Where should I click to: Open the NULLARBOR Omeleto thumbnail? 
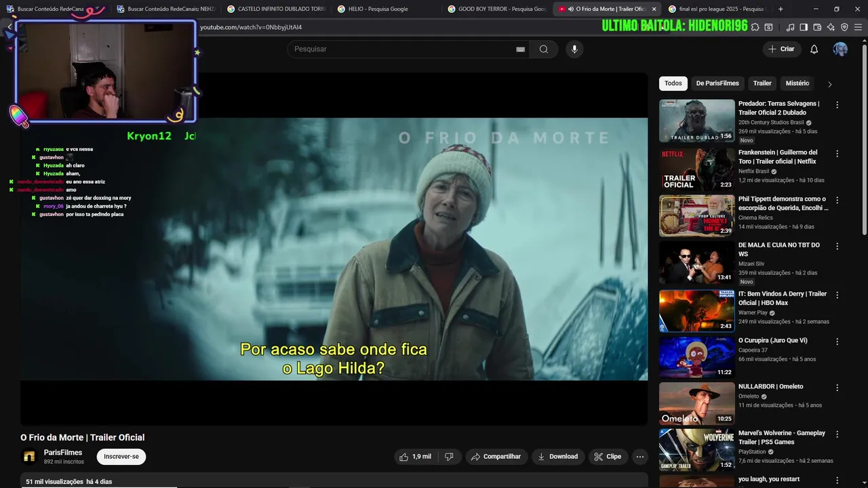coord(697,404)
